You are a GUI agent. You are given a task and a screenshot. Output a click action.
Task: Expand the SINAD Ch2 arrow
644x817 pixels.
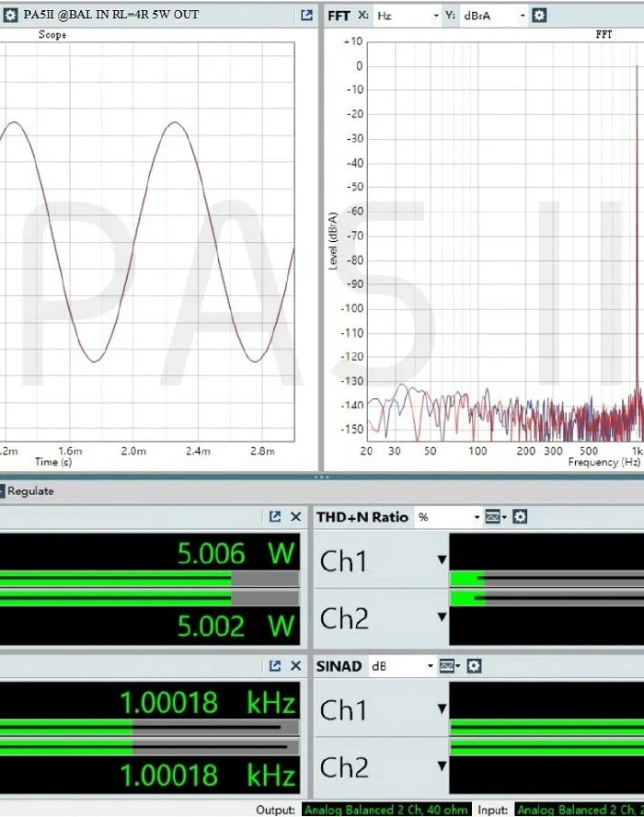pos(442,766)
